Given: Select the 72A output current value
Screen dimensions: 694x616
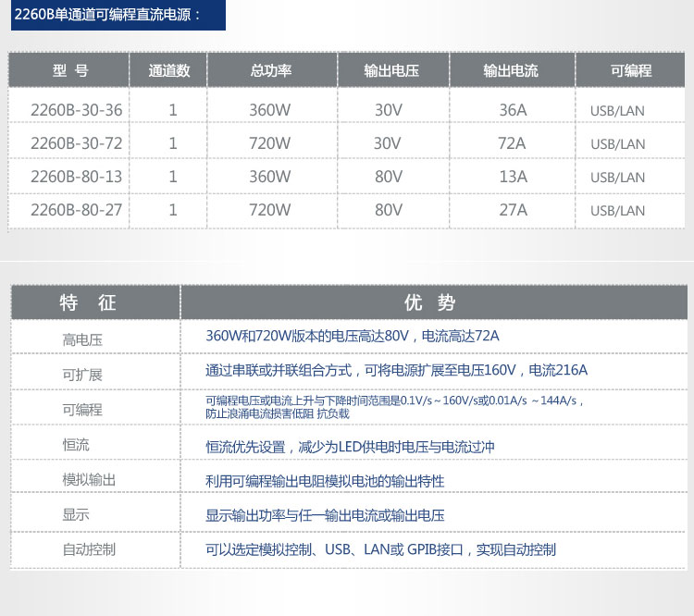Looking at the screenshot, I should pos(512,143).
